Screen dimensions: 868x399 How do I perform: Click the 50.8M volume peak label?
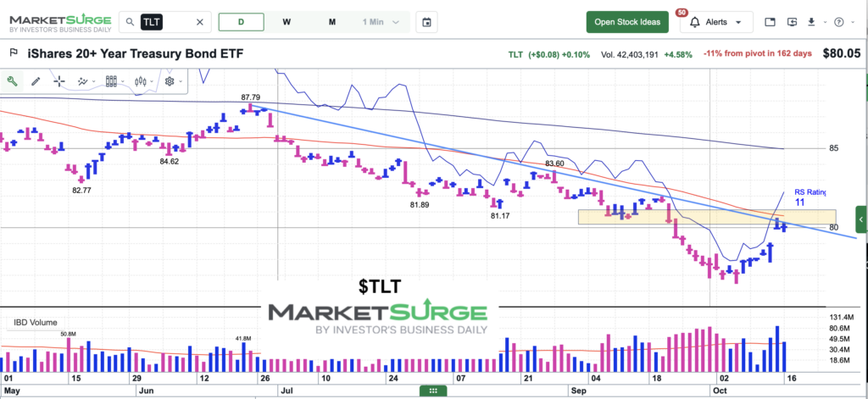point(69,334)
